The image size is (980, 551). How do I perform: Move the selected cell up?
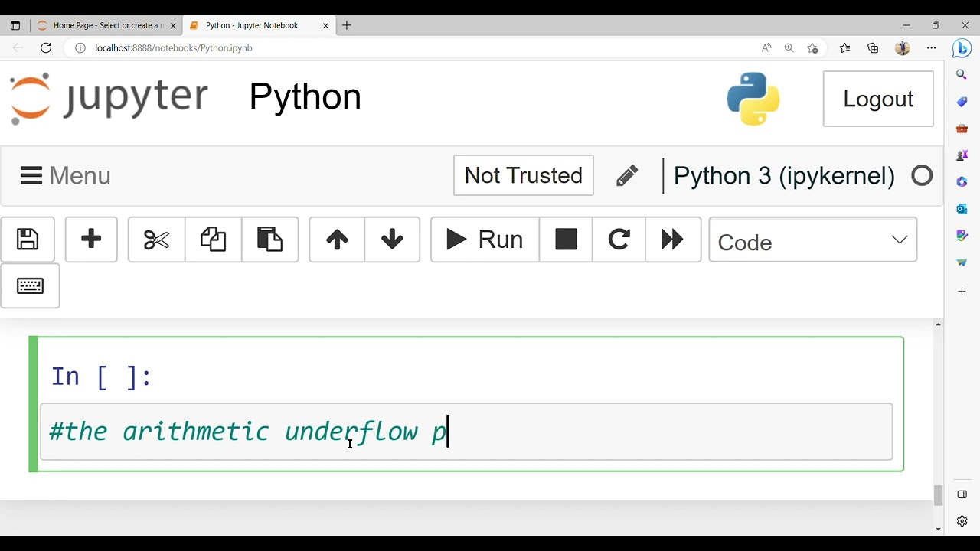coord(337,240)
